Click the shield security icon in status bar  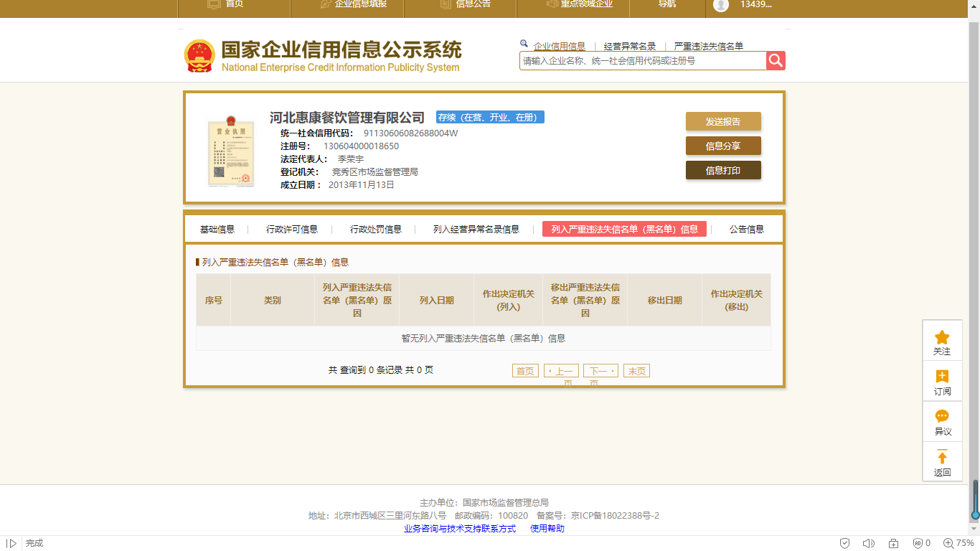point(845,543)
